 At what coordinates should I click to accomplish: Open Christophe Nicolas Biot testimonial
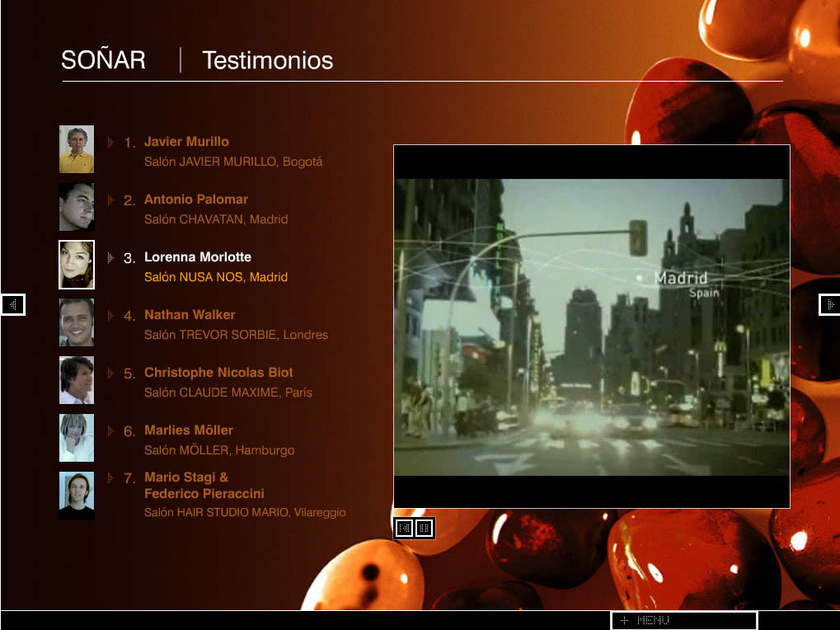pos(218,373)
